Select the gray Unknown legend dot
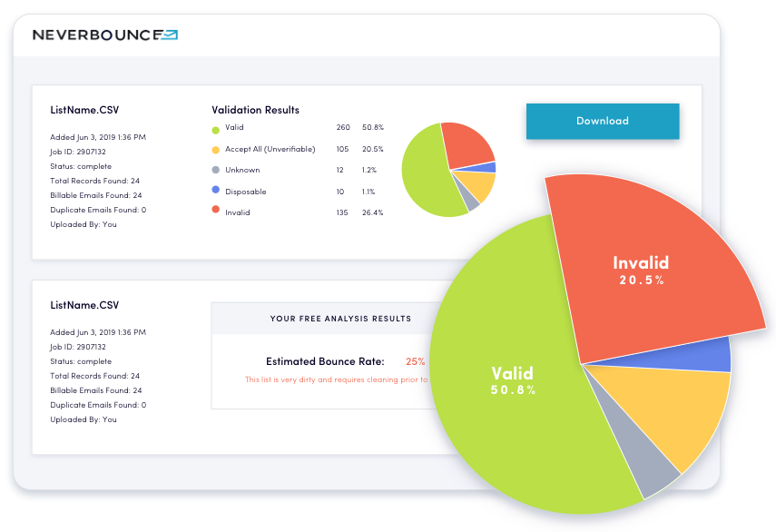Image resolution: width=776 pixels, height=532 pixels. click(x=215, y=170)
